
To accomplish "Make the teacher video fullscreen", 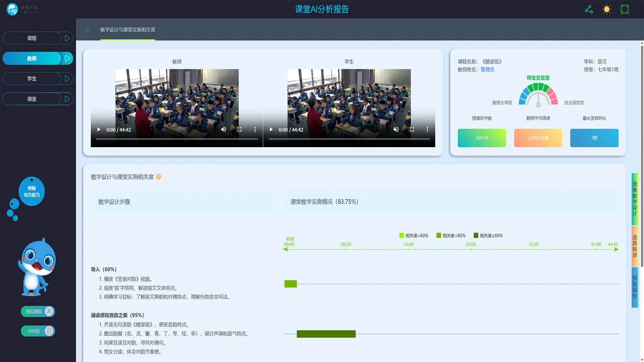I will coord(239,130).
